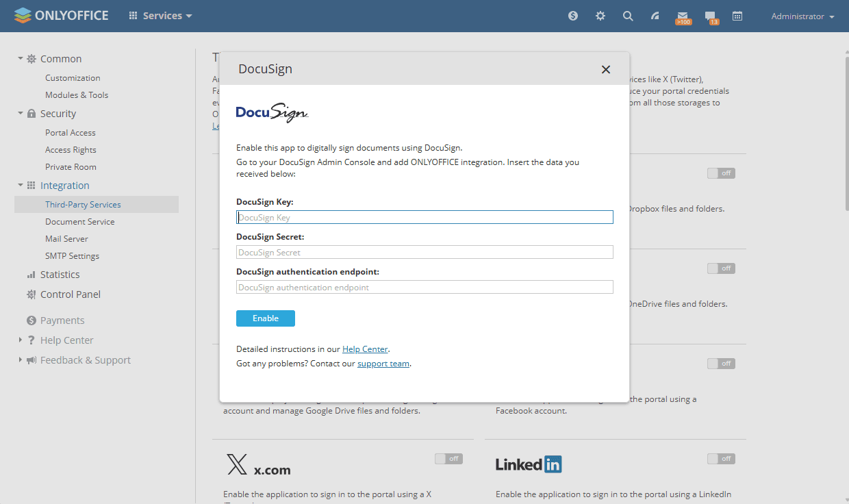Click the Feedback & Support megaphone icon
The height and width of the screenshot is (504, 849).
pos(31,360)
